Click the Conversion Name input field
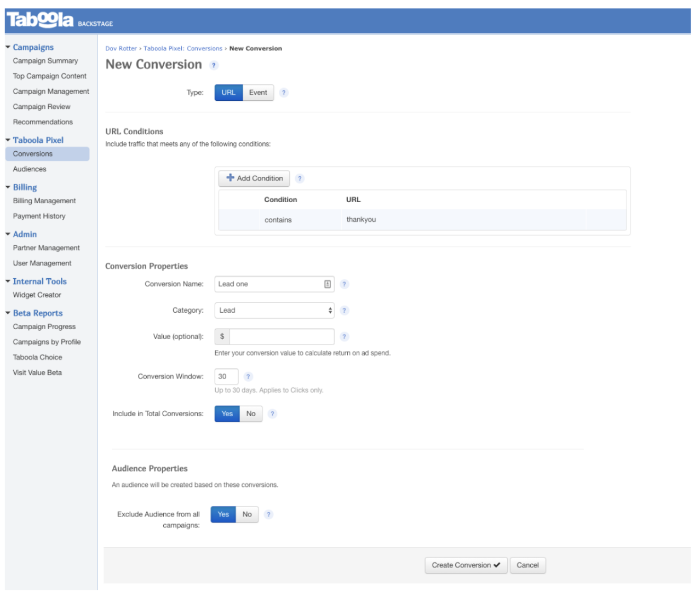Viewport: 700px width, 597px height. 274,284
